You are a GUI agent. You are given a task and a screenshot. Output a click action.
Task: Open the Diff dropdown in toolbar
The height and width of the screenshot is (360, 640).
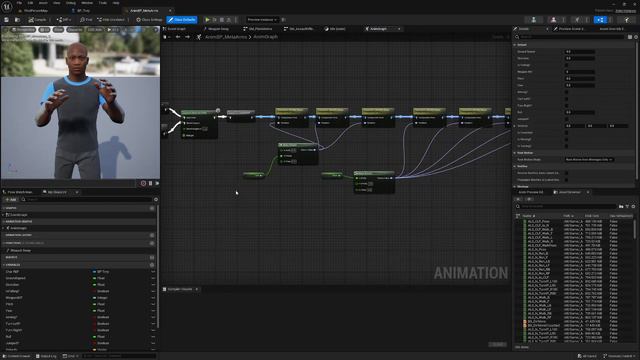tap(64, 20)
